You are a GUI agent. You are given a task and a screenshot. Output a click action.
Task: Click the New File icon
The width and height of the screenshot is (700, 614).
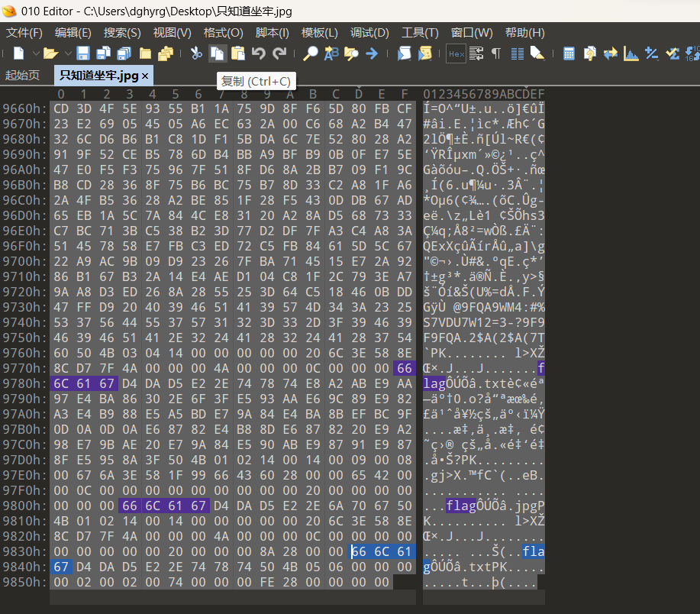point(18,53)
